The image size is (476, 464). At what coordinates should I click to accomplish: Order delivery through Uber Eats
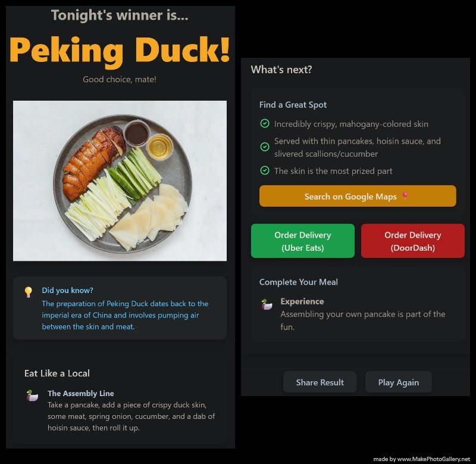point(303,241)
